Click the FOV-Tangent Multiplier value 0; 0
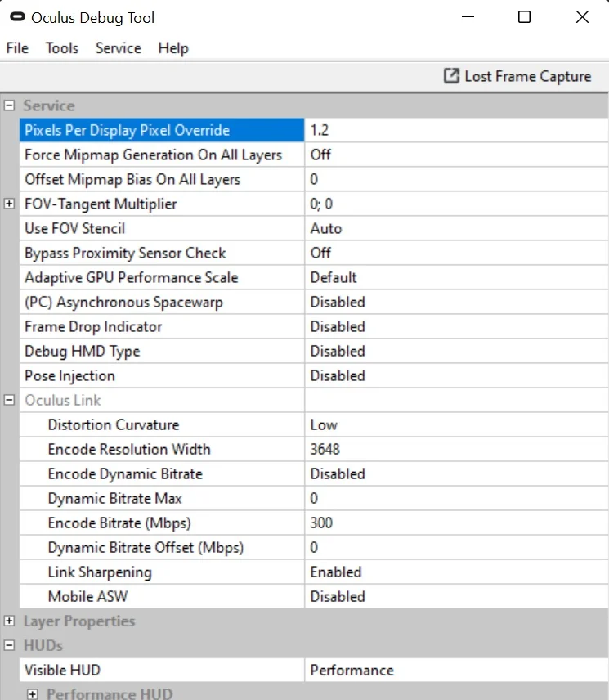 tap(456, 204)
